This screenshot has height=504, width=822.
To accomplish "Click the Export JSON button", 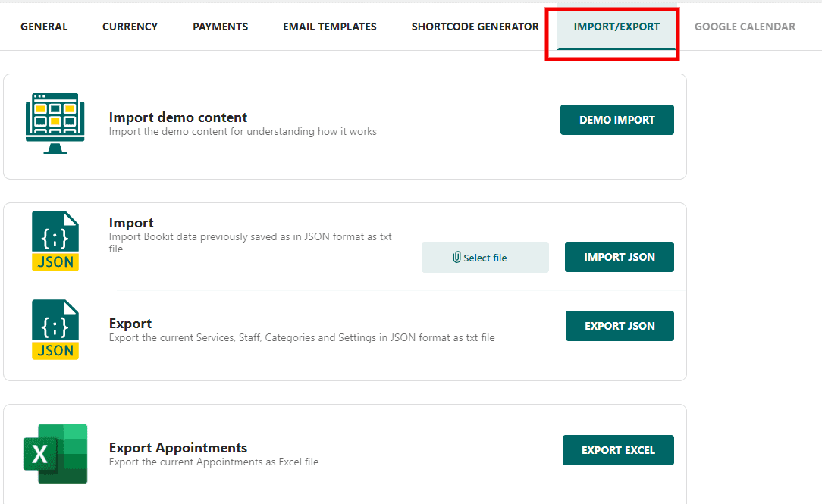I will point(620,326).
